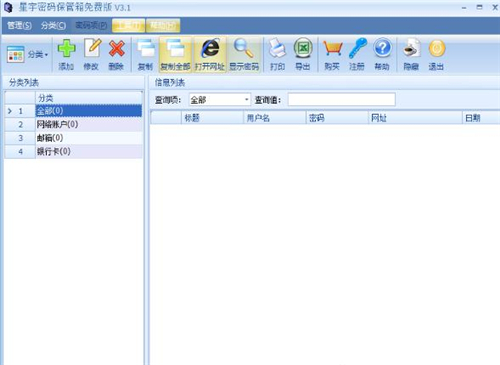Open website via the 打开网址 IE icon

click(210, 49)
